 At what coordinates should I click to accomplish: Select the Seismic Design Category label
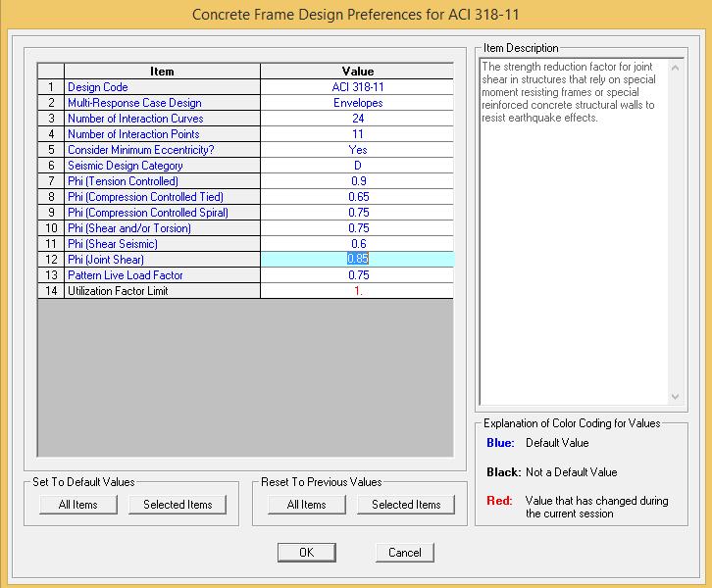pos(162,166)
